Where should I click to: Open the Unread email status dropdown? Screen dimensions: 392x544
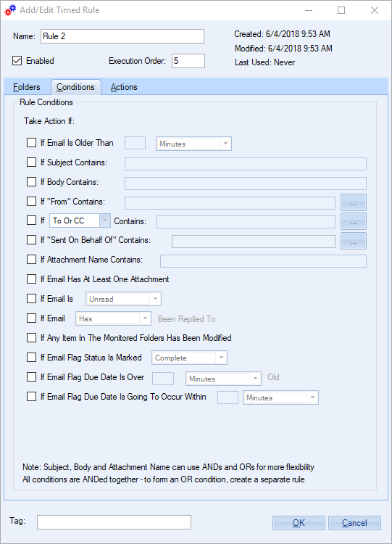tap(123, 299)
